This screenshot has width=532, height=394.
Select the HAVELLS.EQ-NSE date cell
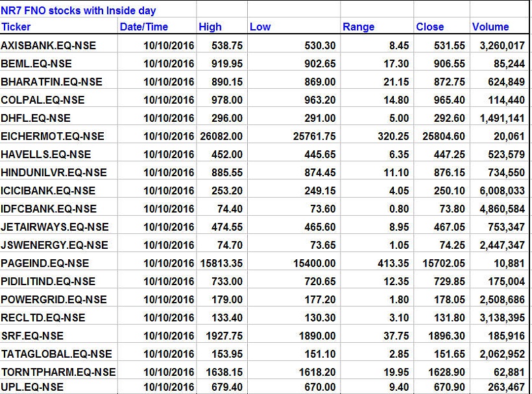pyautogui.click(x=169, y=154)
